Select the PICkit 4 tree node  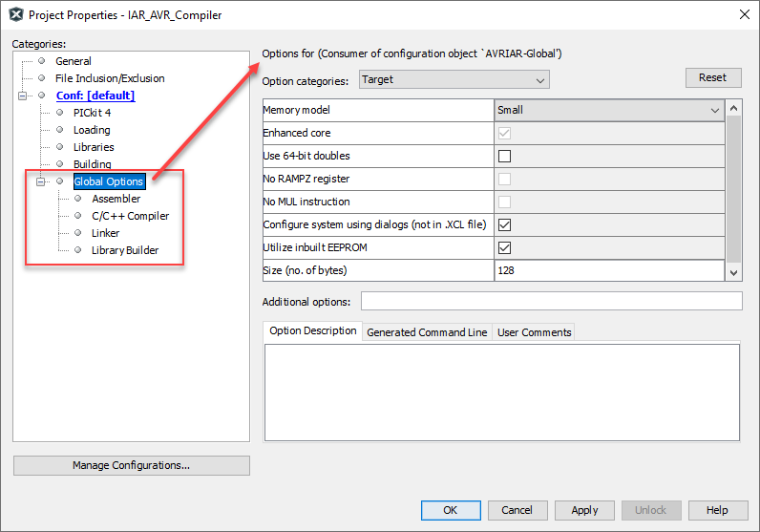tap(92, 113)
